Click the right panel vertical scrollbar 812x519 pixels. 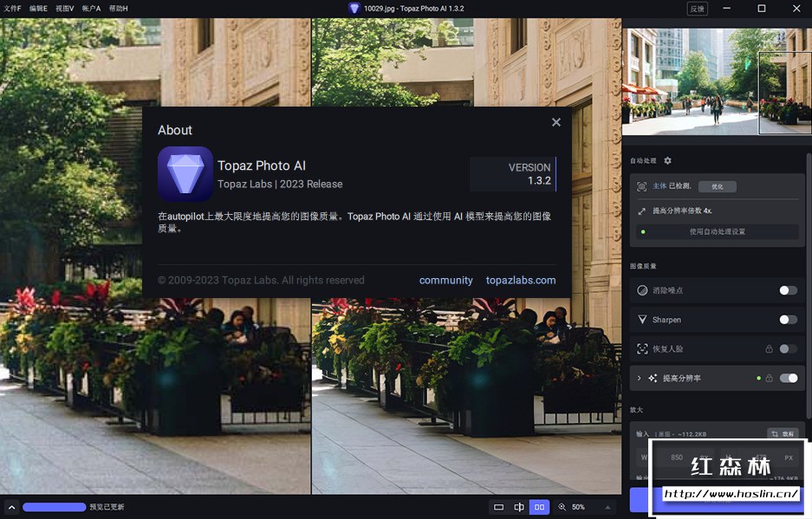pyautogui.click(x=809, y=285)
